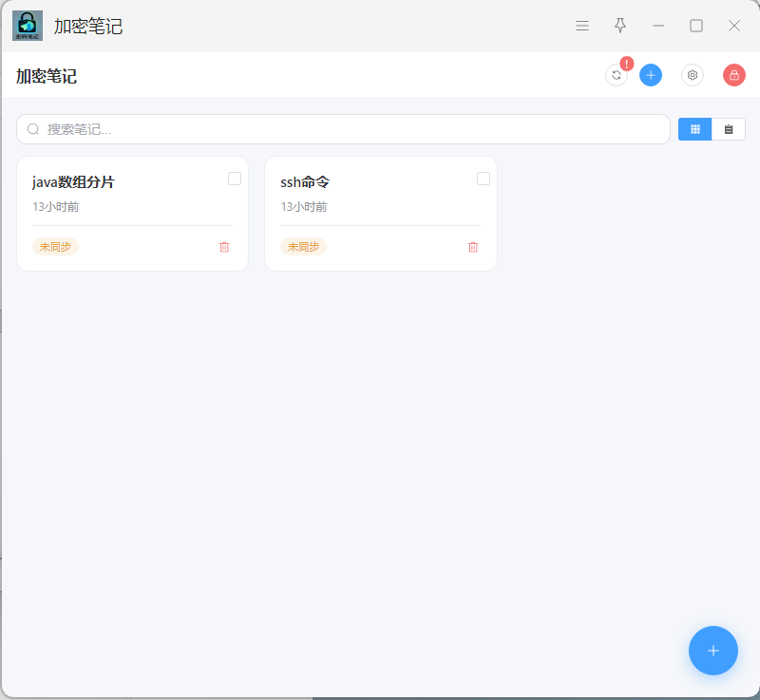Click the app logo in title bar
This screenshot has height=700, width=760.
click(28, 26)
